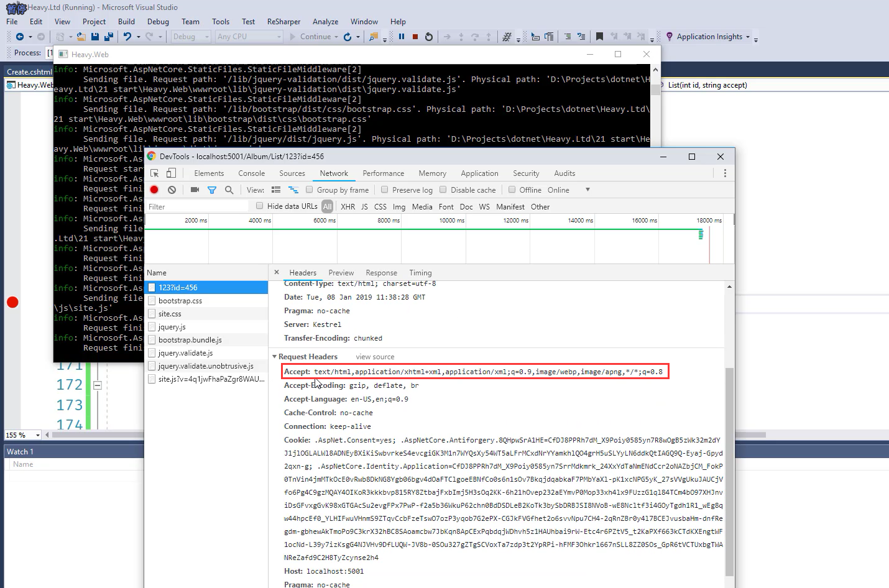
Task: Select the All filter type toggle
Action: (327, 206)
